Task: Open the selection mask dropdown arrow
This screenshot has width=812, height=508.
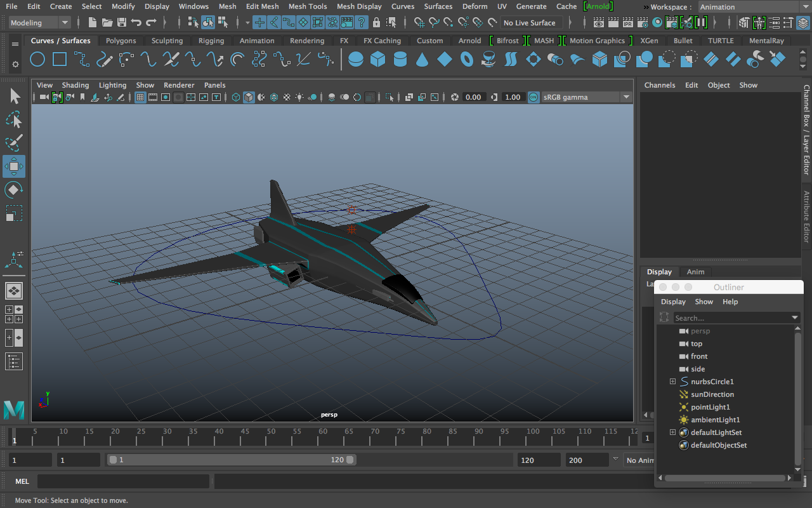Action: tap(247, 23)
